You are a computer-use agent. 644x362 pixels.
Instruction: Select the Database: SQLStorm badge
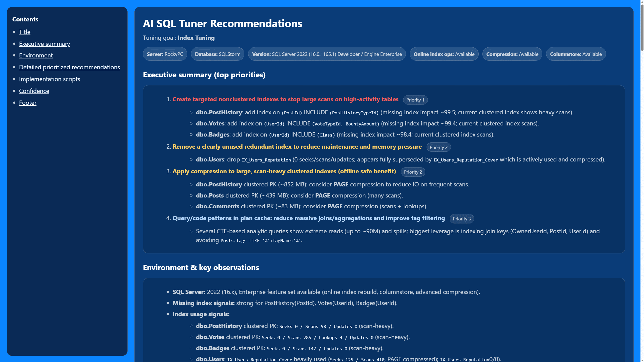point(217,54)
